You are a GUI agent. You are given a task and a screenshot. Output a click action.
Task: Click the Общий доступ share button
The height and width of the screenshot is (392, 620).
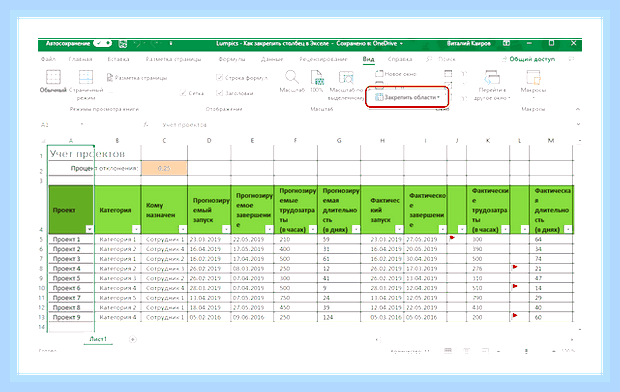pos(528,59)
